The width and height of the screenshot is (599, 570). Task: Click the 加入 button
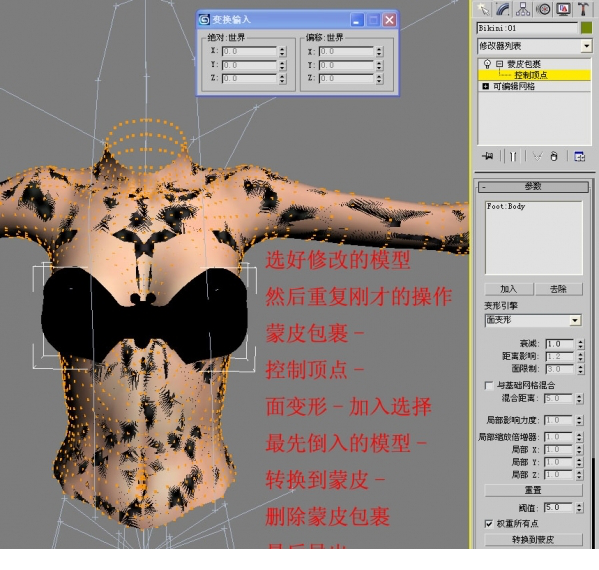(508, 289)
